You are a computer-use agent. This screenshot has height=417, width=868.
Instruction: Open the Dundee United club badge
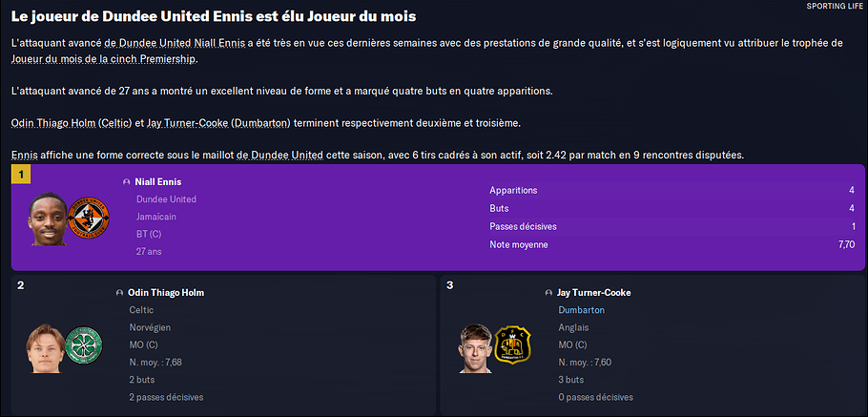(x=88, y=217)
